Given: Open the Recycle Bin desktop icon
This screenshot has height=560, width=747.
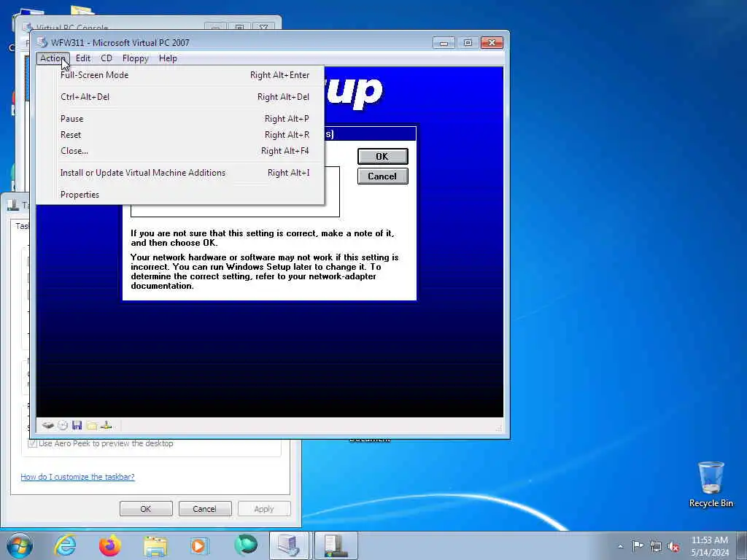Looking at the screenshot, I should click(711, 485).
